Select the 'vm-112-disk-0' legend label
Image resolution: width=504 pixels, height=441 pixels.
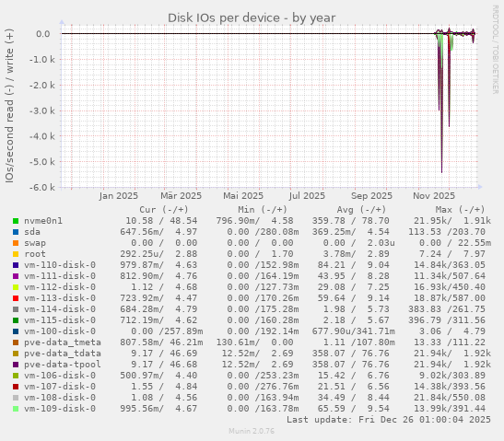pyautogui.click(x=60, y=287)
